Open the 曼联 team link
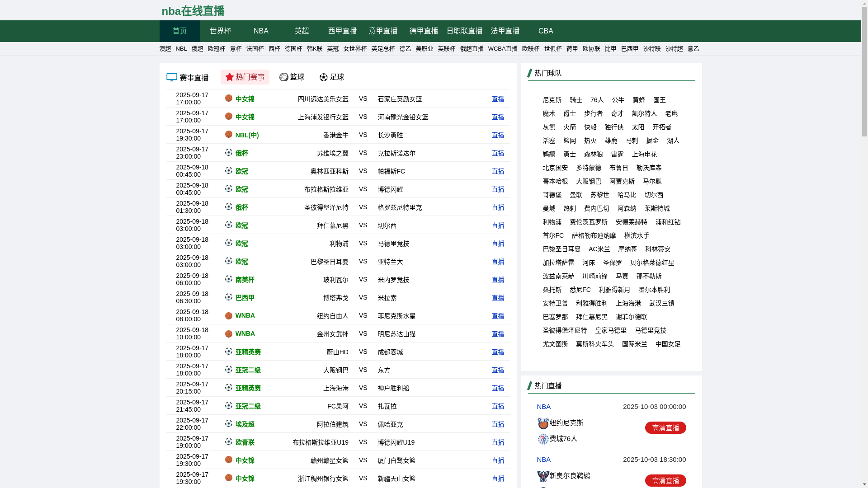Image resolution: width=868 pixels, height=488 pixels. (x=576, y=195)
